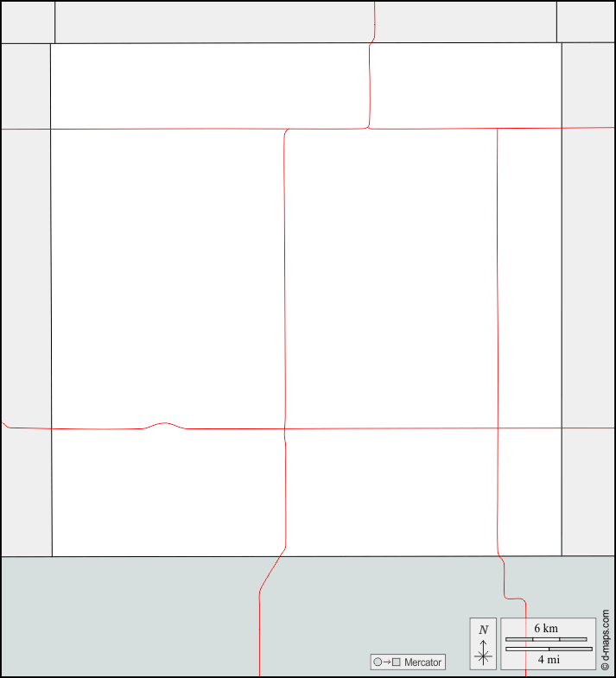This screenshot has width=616, height=678.
Task: Click the wavy bump in the horizontal red road
Action: pyautogui.click(x=165, y=426)
